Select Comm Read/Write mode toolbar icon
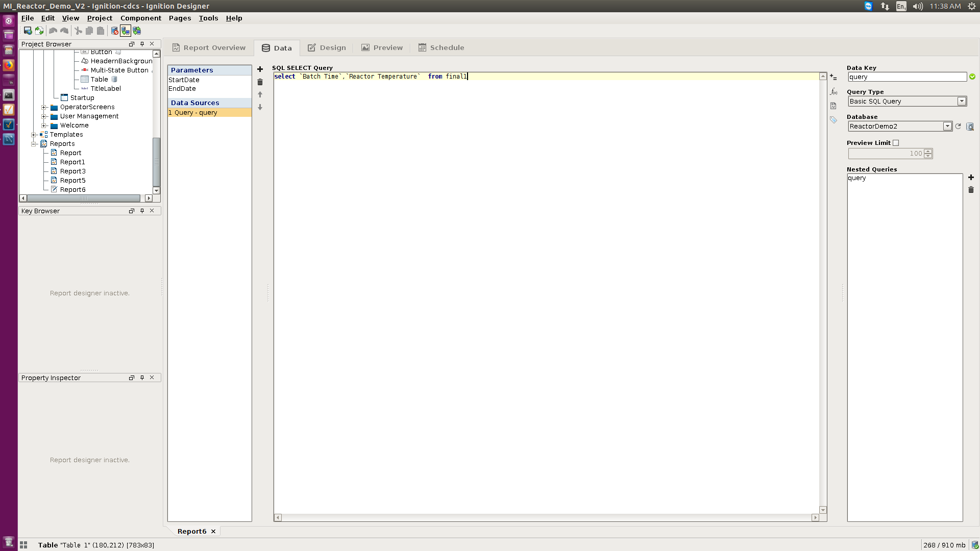 pyautogui.click(x=137, y=31)
